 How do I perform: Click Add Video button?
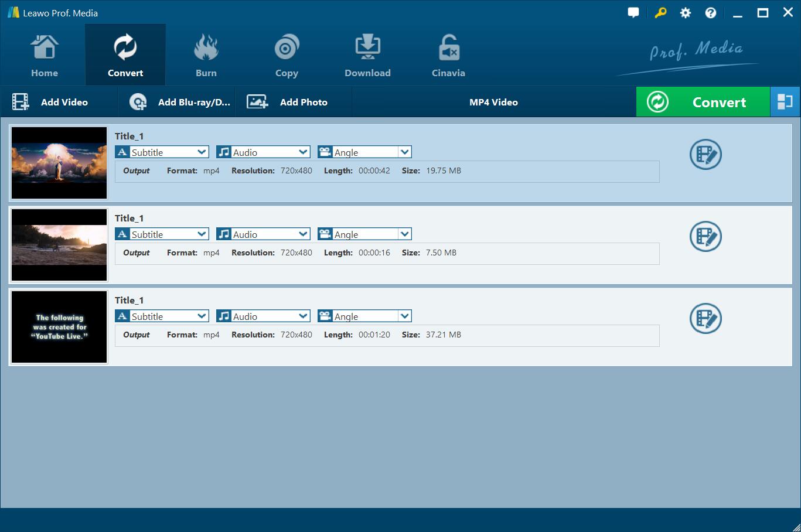point(51,102)
